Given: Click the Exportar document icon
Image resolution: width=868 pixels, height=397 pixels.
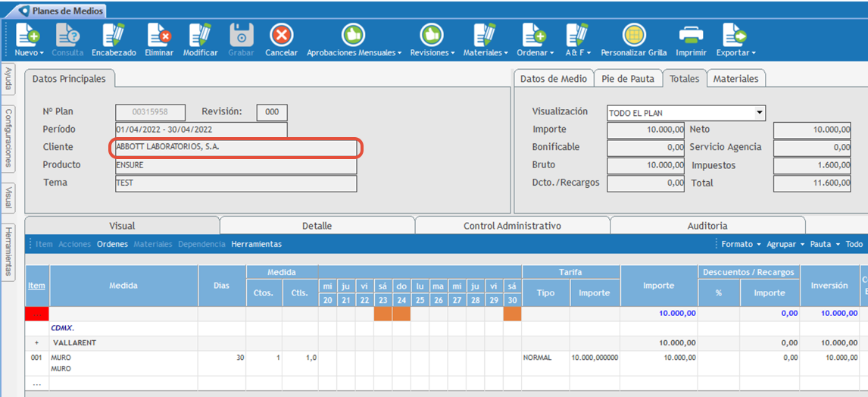Looking at the screenshot, I should [735, 36].
